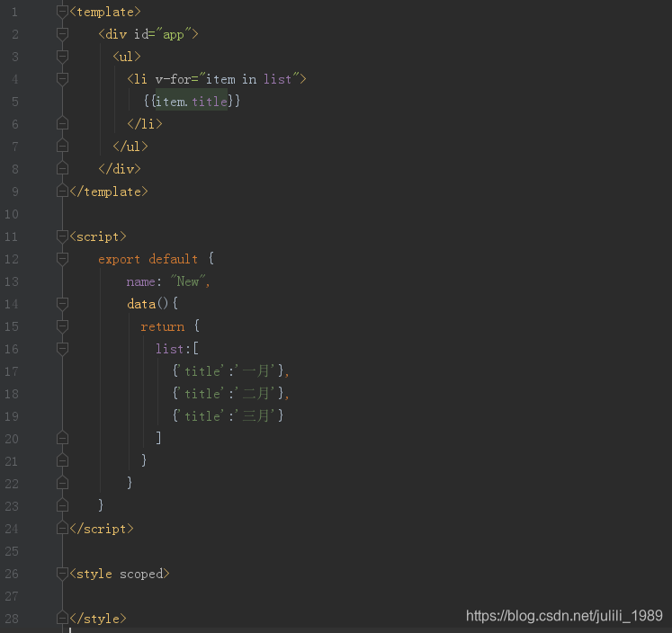Click the "New" string value
672x633 pixels.
click(188, 281)
